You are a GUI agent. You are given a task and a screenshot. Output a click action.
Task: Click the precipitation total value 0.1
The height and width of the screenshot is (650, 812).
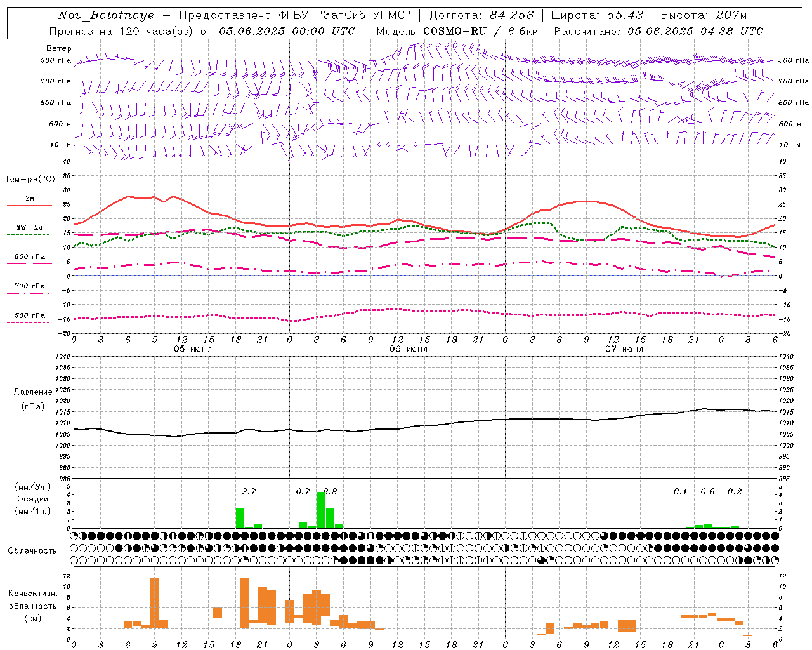[680, 491]
